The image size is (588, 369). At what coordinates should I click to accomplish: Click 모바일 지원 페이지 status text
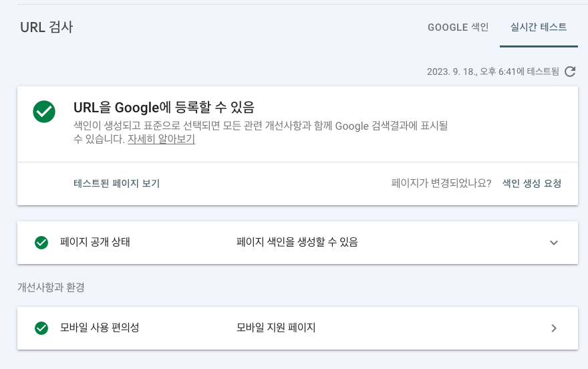coord(275,328)
